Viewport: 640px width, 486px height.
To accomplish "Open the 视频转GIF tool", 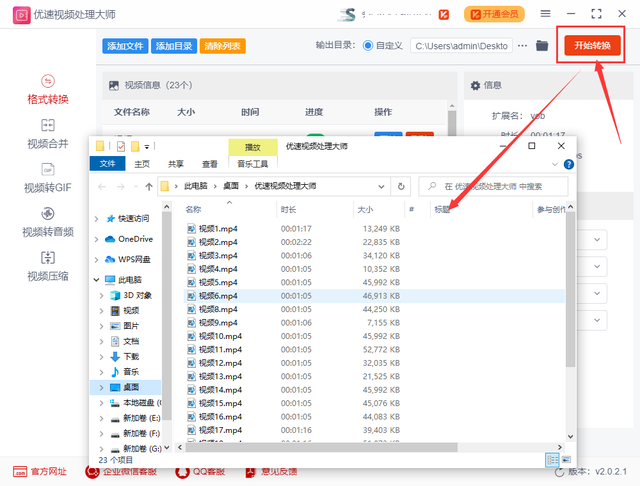I will [48, 178].
